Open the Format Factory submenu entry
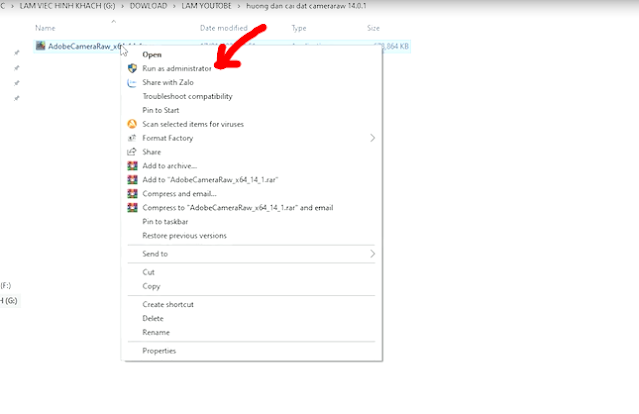The width and height of the screenshot is (639, 414). (x=167, y=138)
